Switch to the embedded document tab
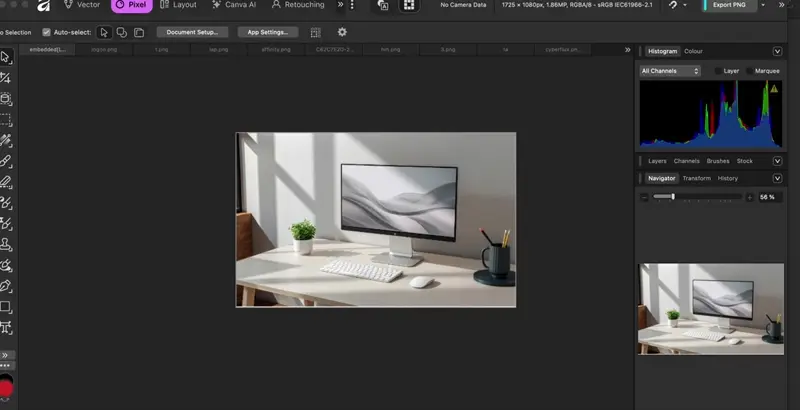800x410 pixels. pos(47,49)
